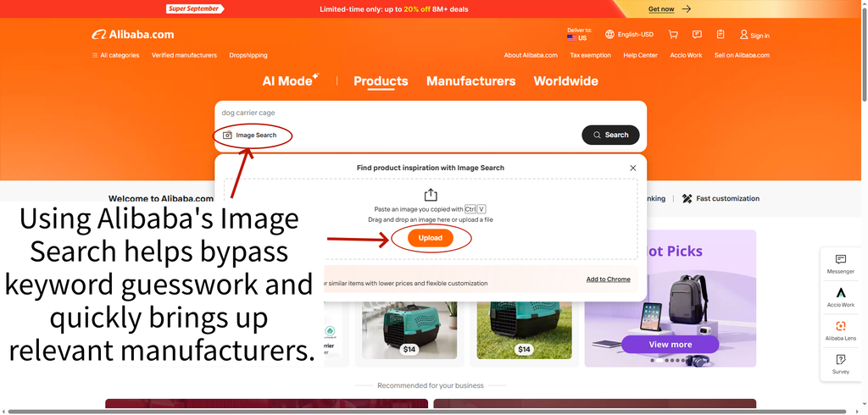The image size is (868, 415).
Task: Click the image drag and drop area text
Action: coord(431,219)
